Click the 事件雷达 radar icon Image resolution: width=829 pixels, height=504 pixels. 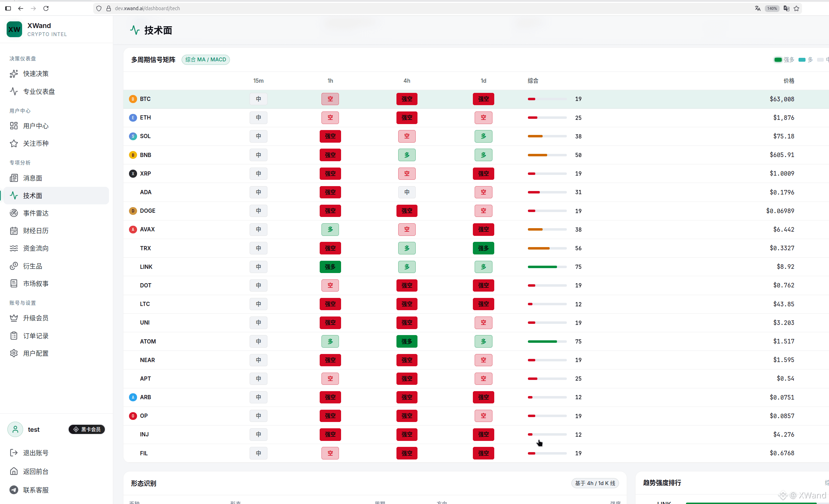coord(14,213)
